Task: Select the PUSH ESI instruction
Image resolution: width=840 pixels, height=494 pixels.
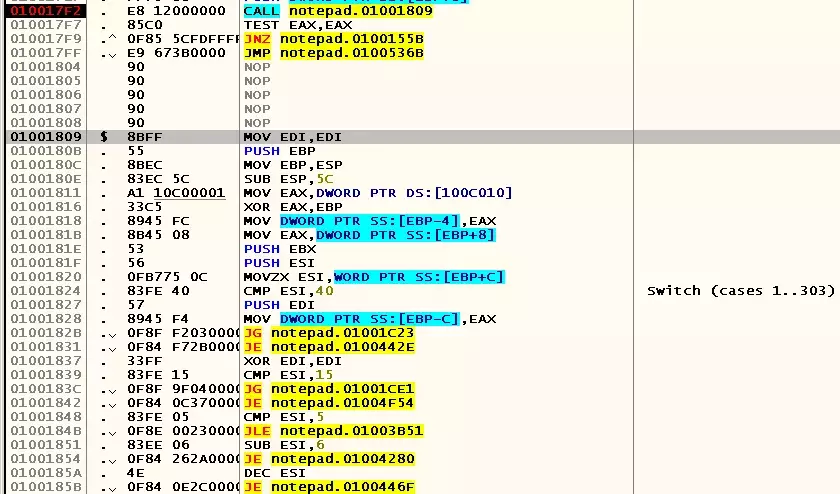Action: point(279,263)
